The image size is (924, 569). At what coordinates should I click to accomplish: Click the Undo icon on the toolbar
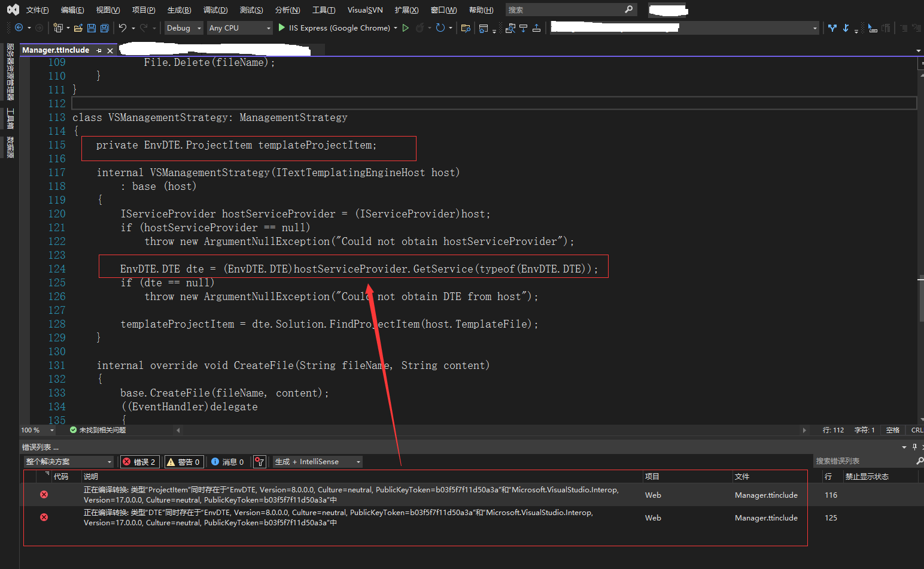click(122, 28)
